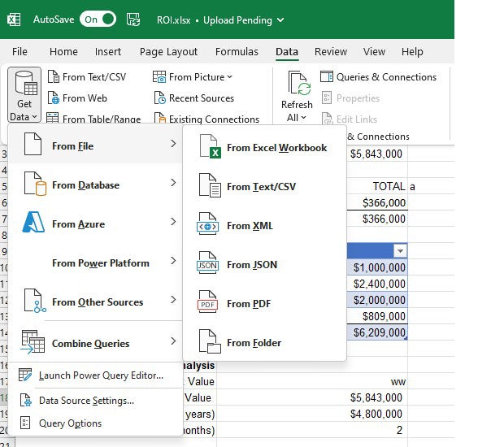Click the Get Data database icon
The height and width of the screenshot is (447, 504).
tap(26, 83)
